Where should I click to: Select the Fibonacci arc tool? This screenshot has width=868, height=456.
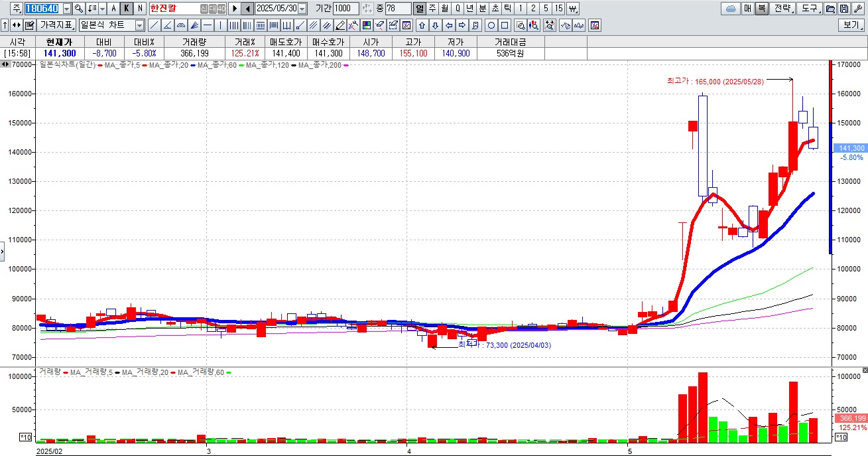tap(180, 25)
